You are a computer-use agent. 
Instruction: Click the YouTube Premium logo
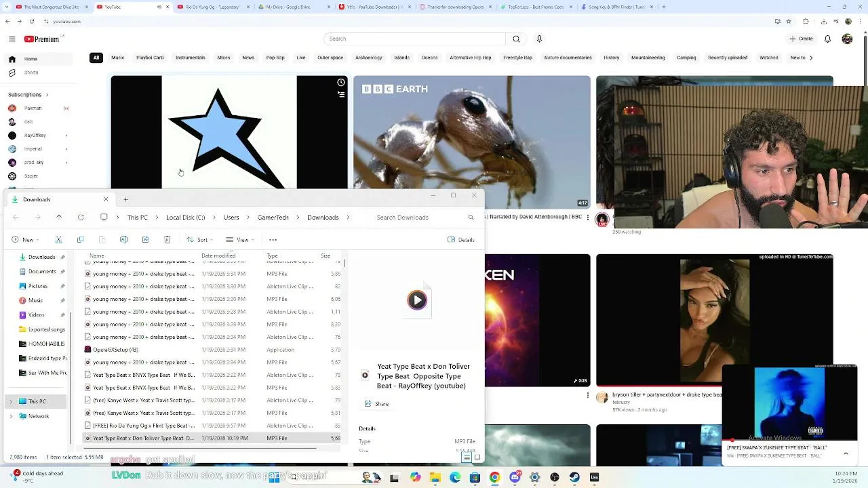click(41, 39)
